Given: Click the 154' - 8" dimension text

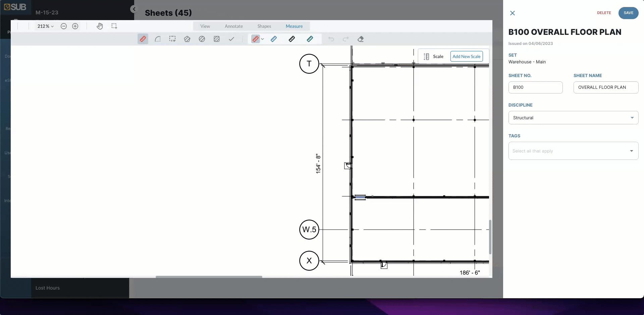Looking at the screenshot, I should coord(318,164).
